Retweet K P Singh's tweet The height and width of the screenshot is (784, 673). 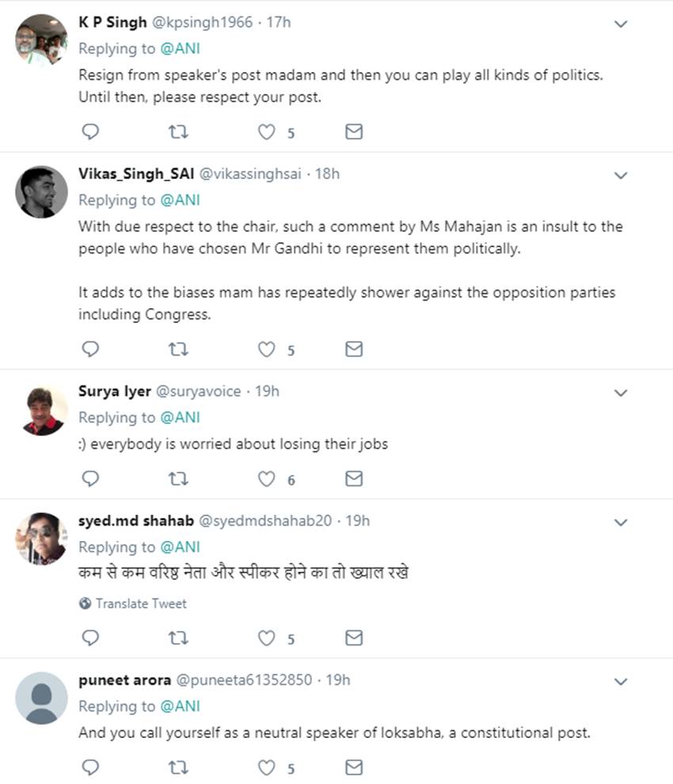[x=179, y=132]
